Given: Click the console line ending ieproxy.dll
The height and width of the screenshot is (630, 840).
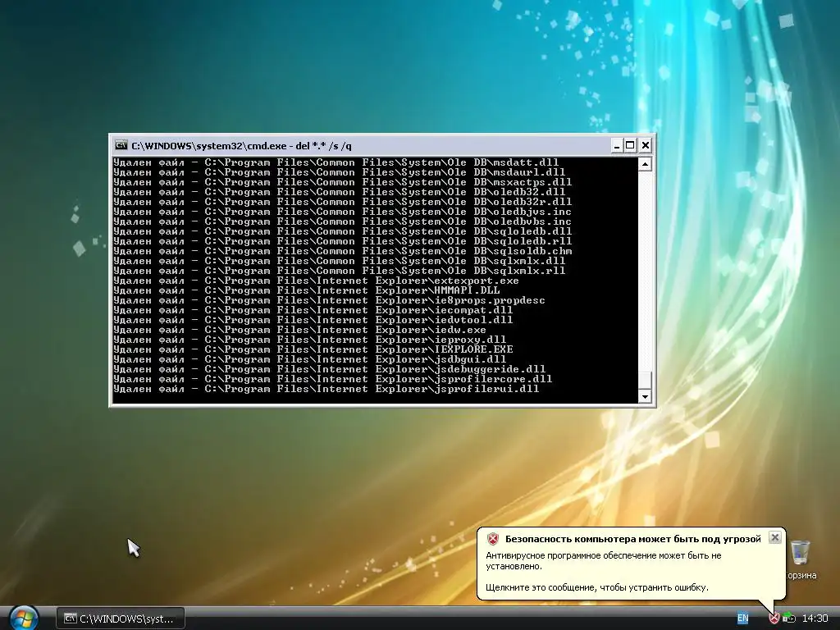Looking at the screenshot, I should [x=309, y=340].
